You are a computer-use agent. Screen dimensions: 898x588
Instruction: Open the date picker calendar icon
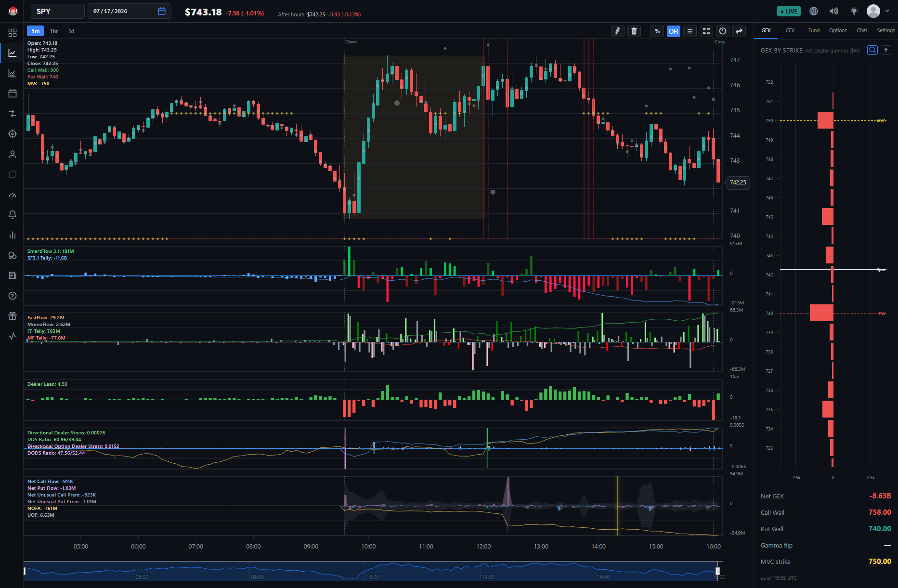coord(162,11)
